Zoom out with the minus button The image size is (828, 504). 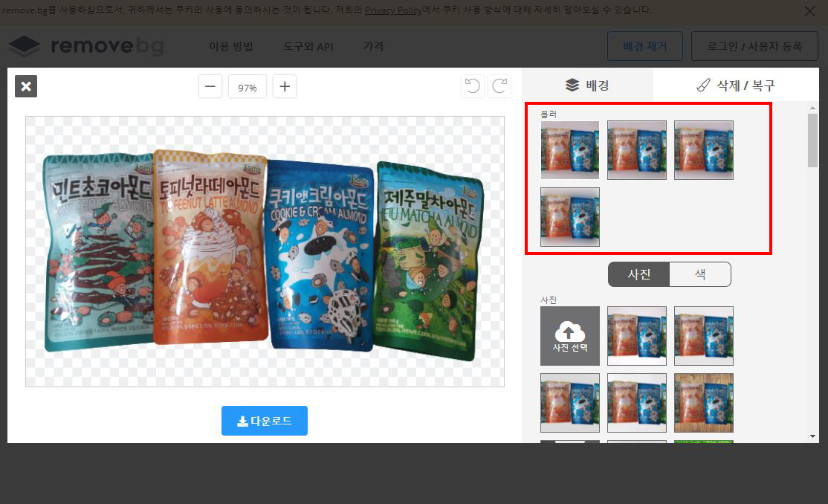(210, 87)
